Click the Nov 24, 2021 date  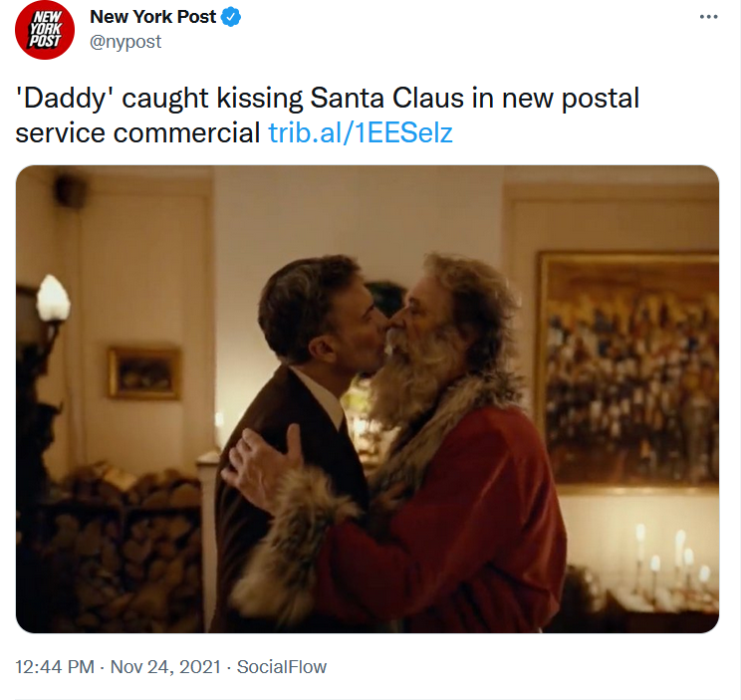coord(165,667)
